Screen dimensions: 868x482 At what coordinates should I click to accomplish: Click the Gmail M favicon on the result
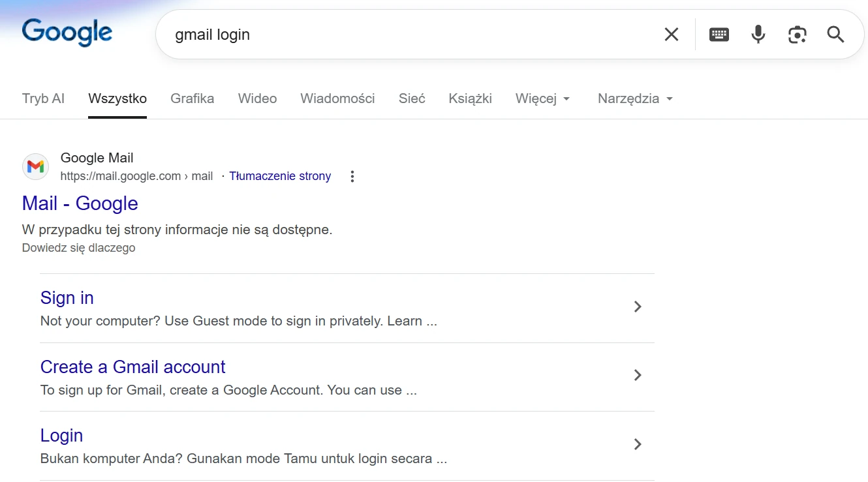pos(35,167)
